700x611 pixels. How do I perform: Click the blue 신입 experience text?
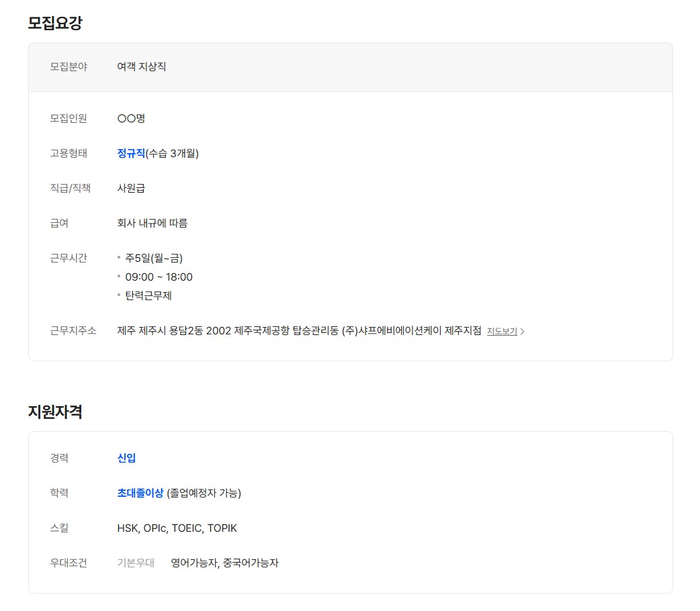pos(126,458)
